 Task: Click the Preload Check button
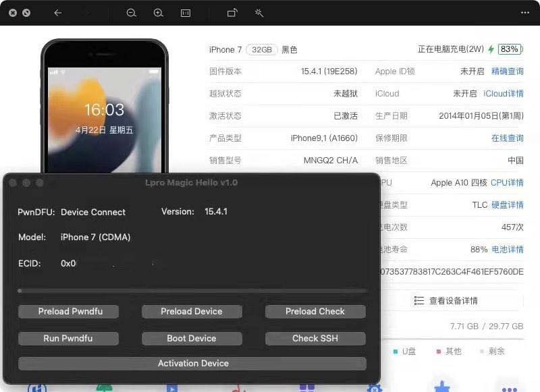(315, 312)
